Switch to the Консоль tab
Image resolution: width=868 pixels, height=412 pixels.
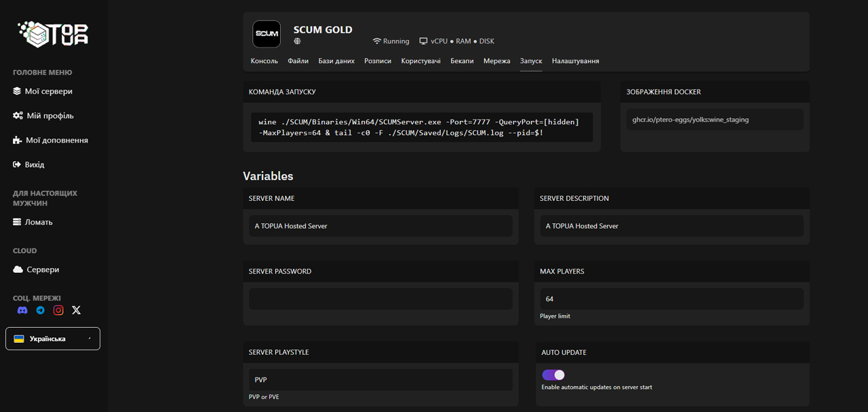(264, 61)
